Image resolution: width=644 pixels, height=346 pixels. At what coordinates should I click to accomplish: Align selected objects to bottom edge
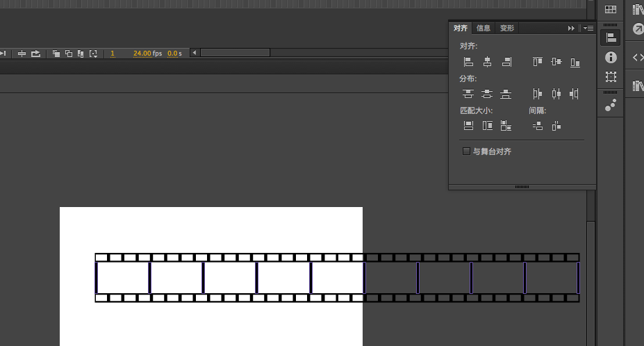pyautogui.click(x=575, y=62)
